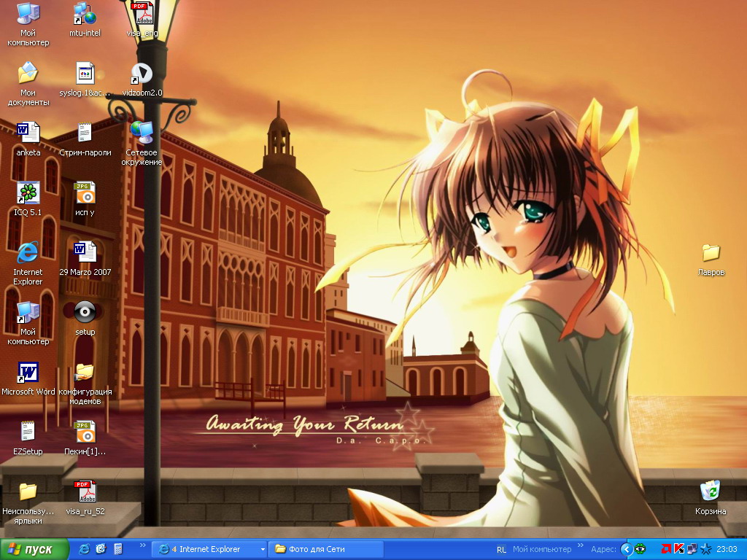Launch the calculator from Quick Launch
The image size is (747, 560).
118,550
